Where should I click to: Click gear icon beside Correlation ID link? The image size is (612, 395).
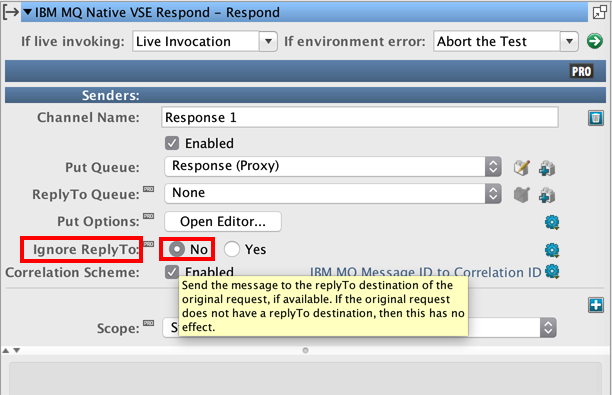coord(552,271)
